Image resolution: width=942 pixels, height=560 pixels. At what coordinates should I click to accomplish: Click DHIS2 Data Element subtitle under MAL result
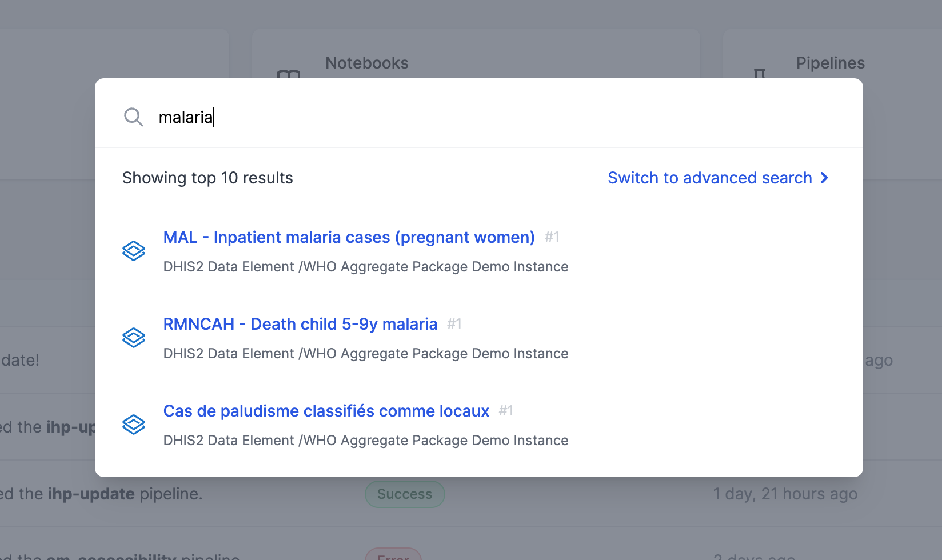366,267
